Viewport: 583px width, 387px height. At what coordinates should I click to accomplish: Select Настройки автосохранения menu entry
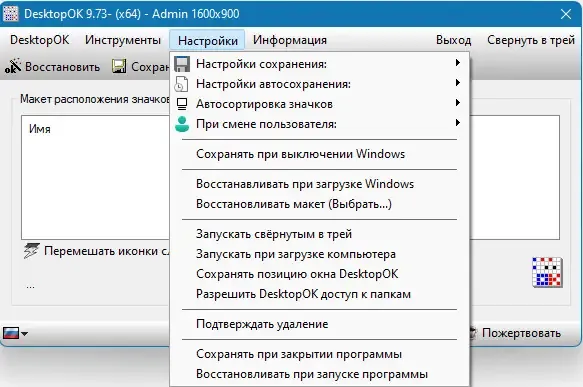point(320,84)
